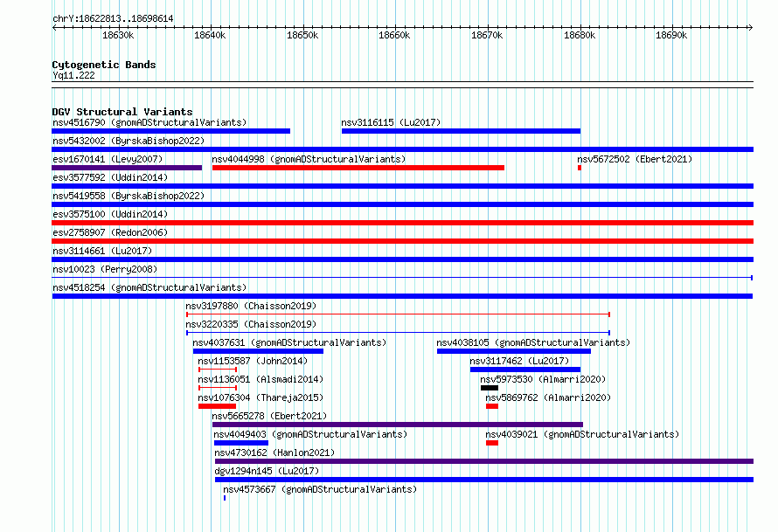Click nsv1153587 (John2014) label
778x532 pixels.
253,361
